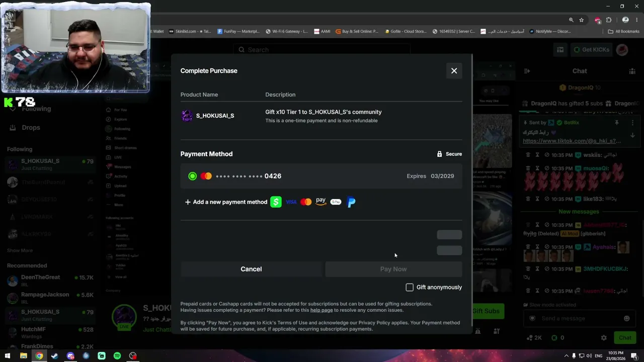The width and height of the screenshot is (644, 362).
Task: Click Show More under Following
Action: [x=20, y=250]
